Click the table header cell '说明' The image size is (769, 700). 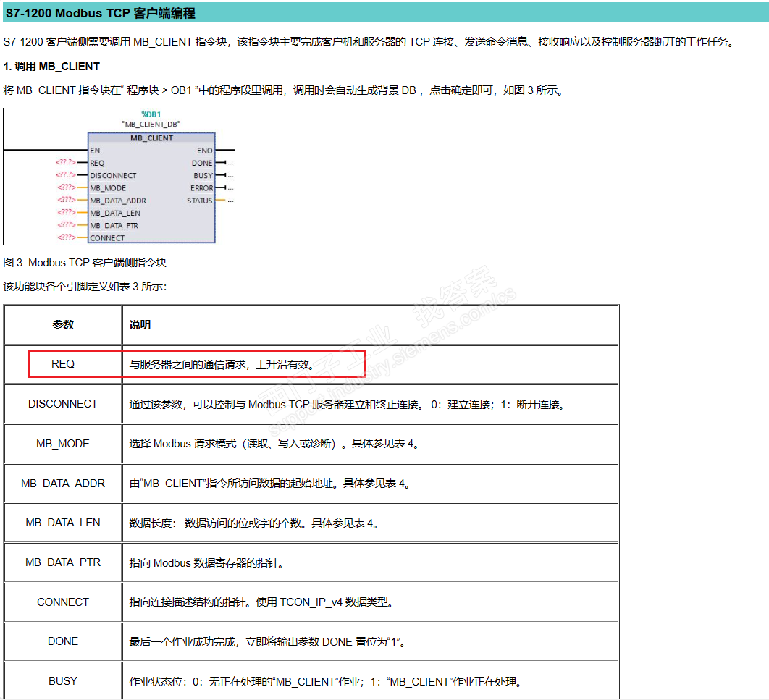click(370, 325)
